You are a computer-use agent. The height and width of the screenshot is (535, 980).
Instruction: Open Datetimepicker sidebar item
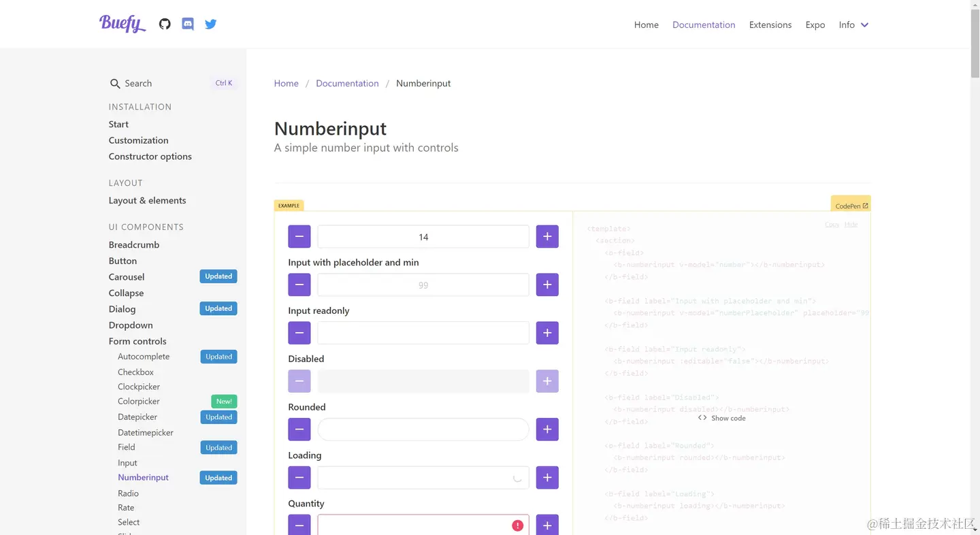click(146, 433)
